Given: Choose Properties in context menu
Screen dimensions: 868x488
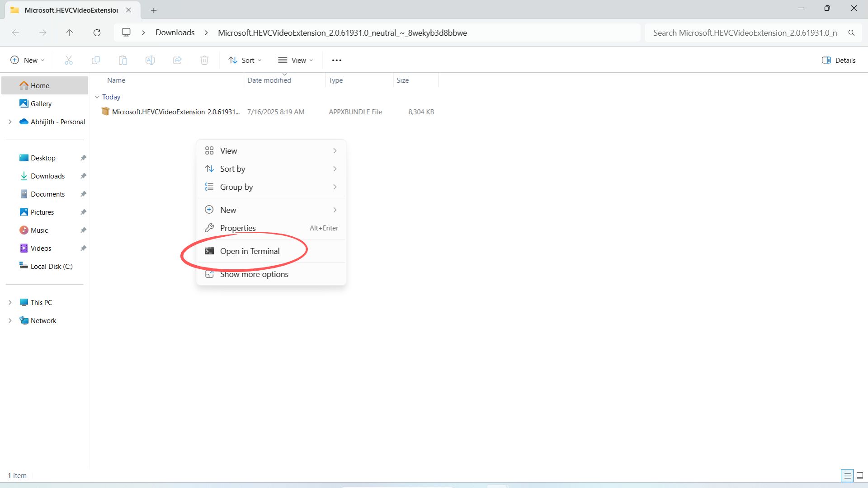Looking at the screenshot, I should [x=271, y=228].
